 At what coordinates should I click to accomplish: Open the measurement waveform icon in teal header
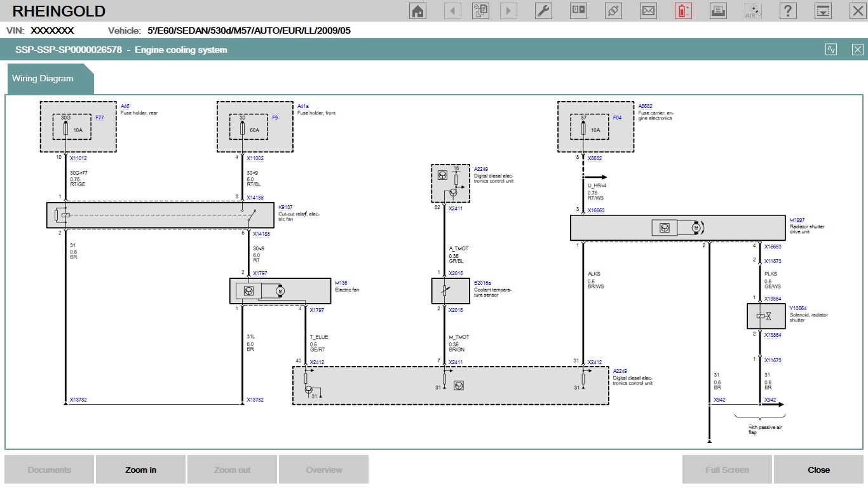[x=831, y=50]
